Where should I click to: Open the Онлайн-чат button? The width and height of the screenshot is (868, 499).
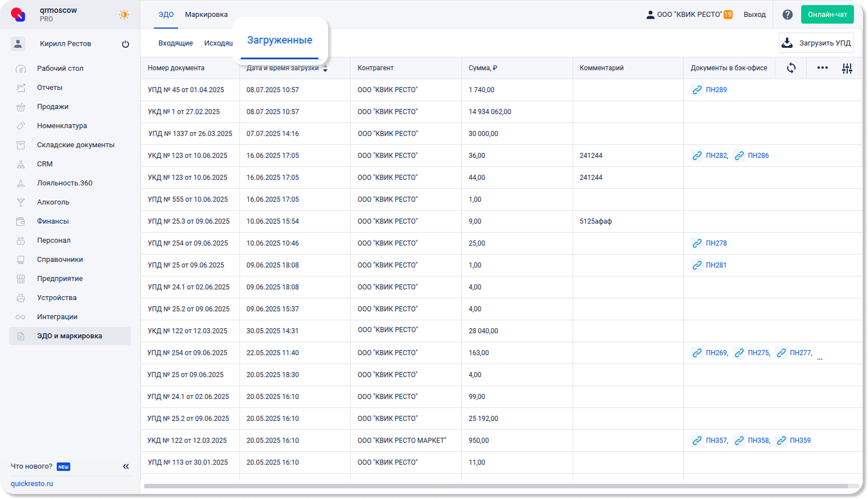click(827, 15)
